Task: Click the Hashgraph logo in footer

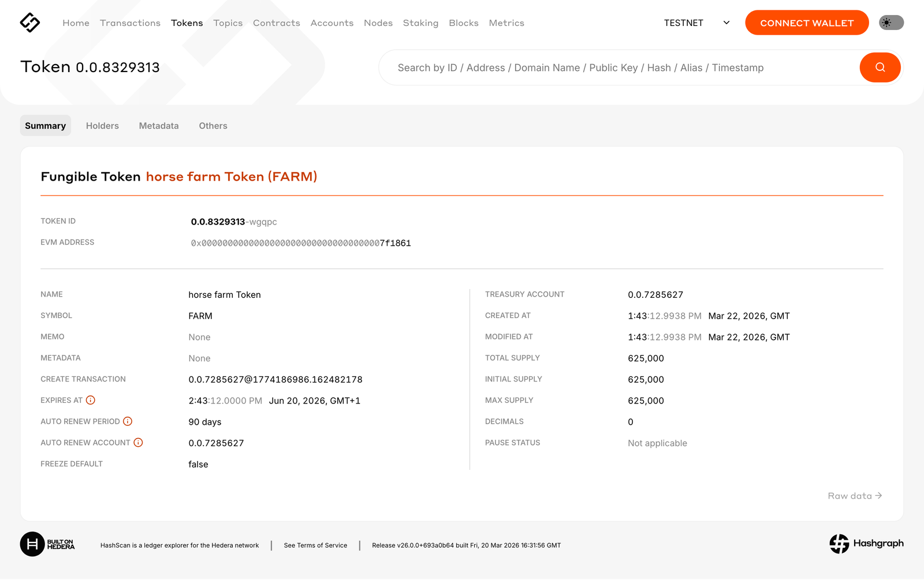Action: point(866,544)
